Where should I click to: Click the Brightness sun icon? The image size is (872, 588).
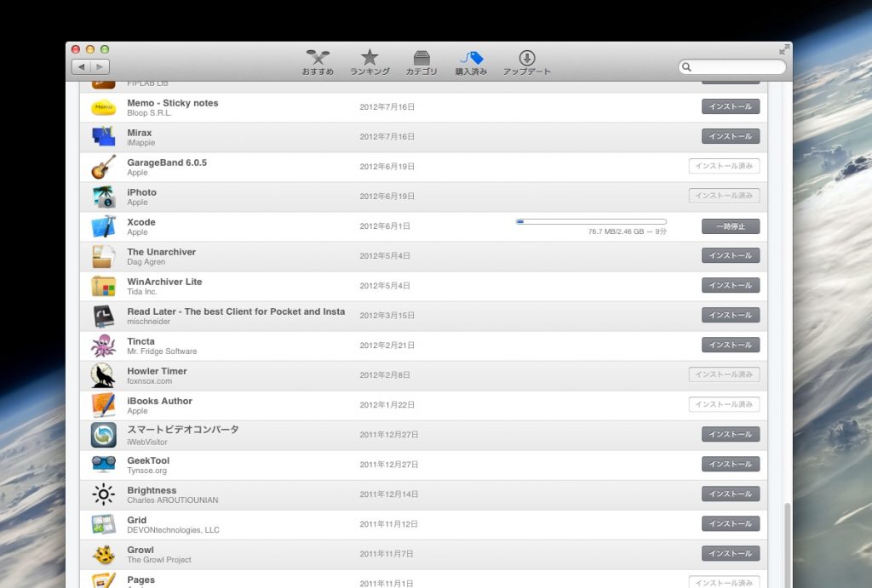click(x=103, y=494)
